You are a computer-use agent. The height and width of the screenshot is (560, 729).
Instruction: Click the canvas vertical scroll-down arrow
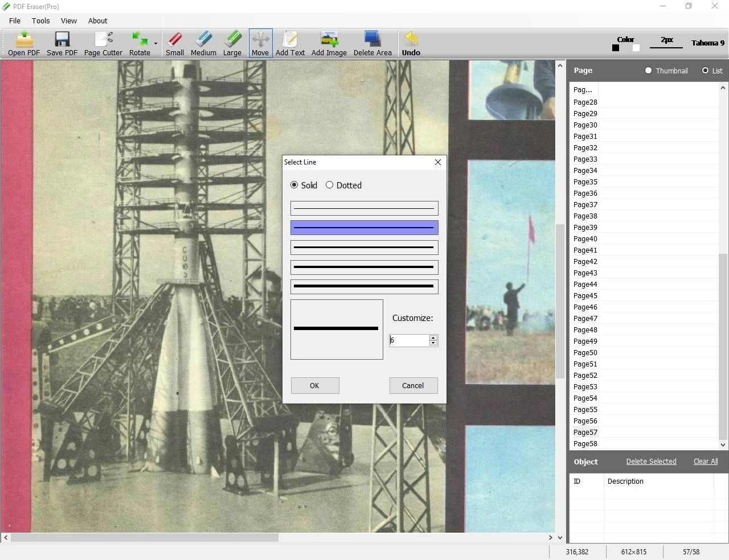pyautogui.click(x=560, y=537)
